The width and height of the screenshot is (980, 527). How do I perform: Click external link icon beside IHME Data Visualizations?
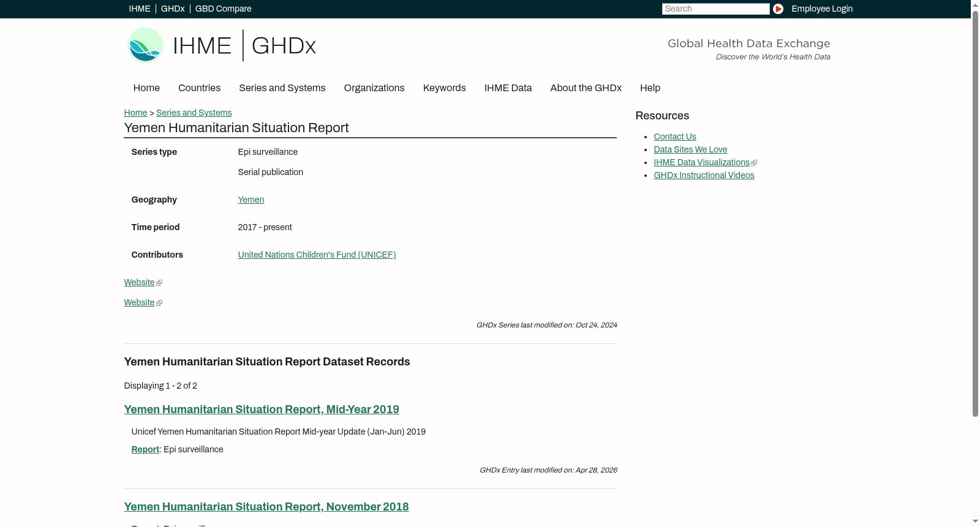pyautogui.click(x=754, y=163)
